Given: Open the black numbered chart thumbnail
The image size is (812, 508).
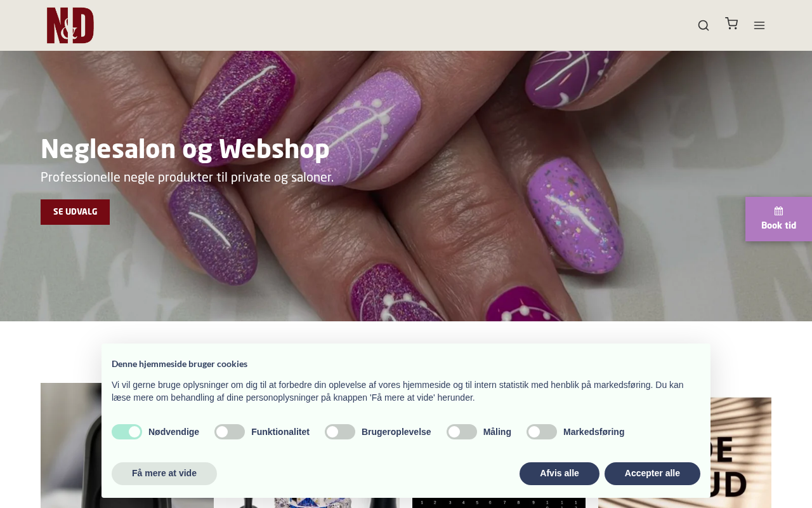Looking at the screenshot, I should (499, 503).
